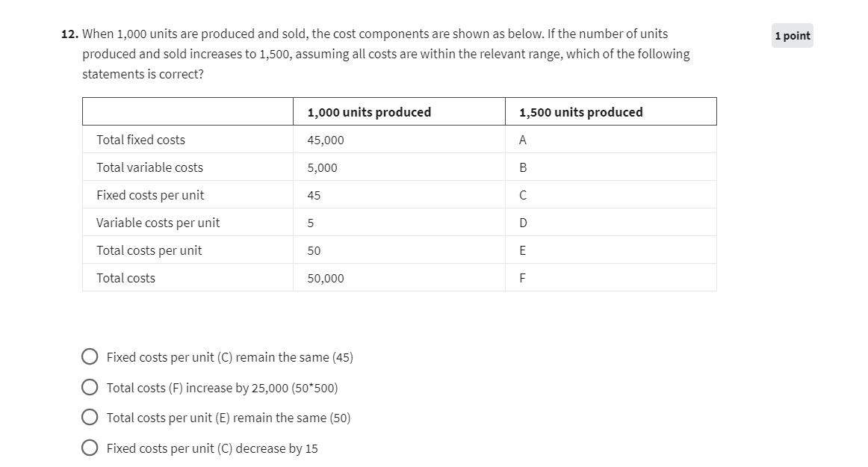
Task: Click the table row label 'Total variable costs'
Action: (x=149, y=167)
